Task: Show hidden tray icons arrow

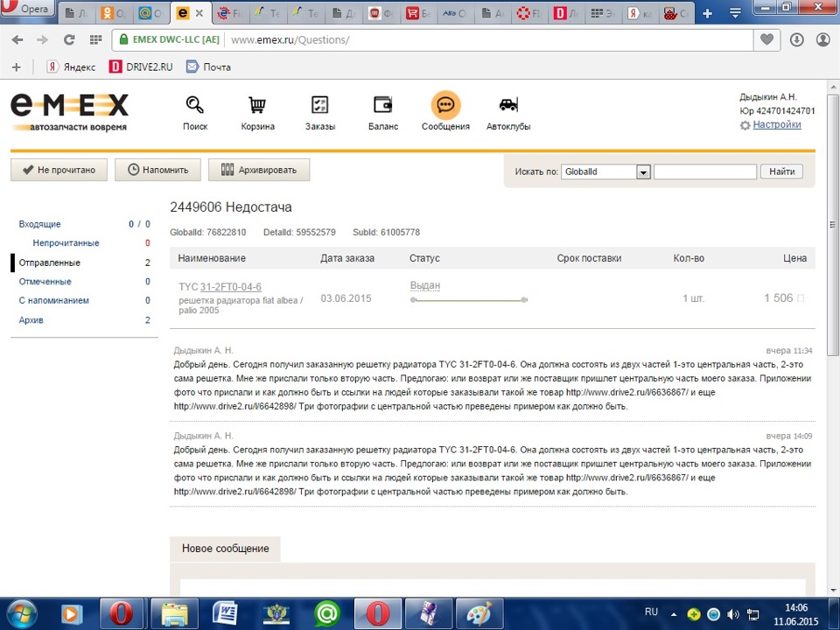Action: [674, 614]
